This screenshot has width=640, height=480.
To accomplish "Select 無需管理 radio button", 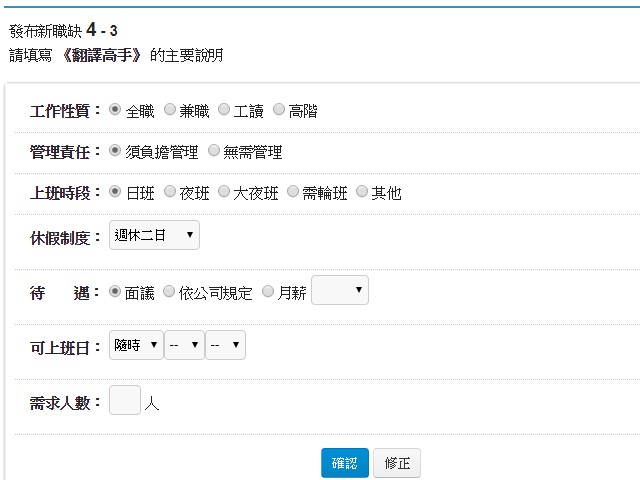I will point(215,151).
